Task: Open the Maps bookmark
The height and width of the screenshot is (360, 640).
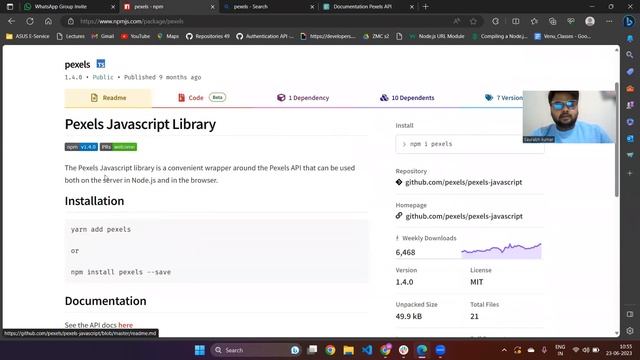Action: pos(168,36)
